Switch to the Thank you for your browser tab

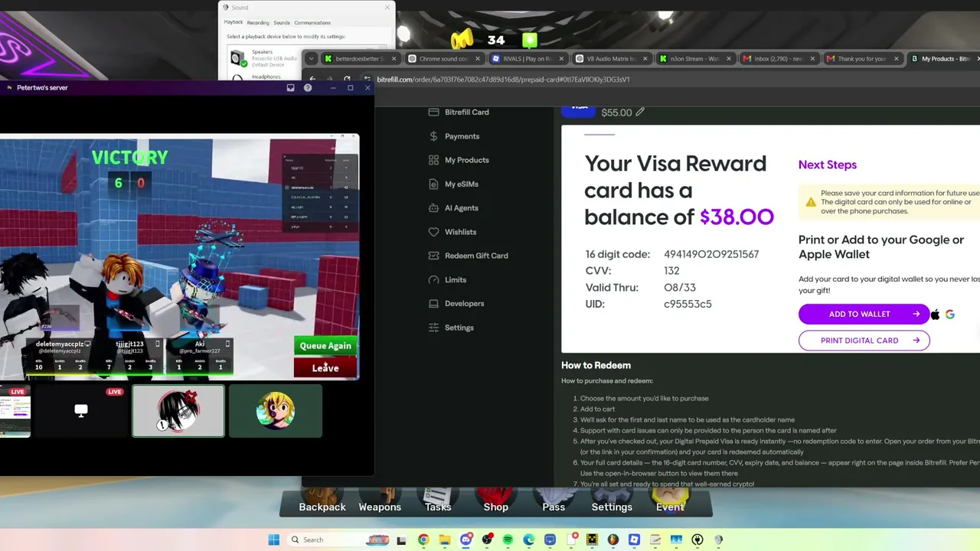863,59
